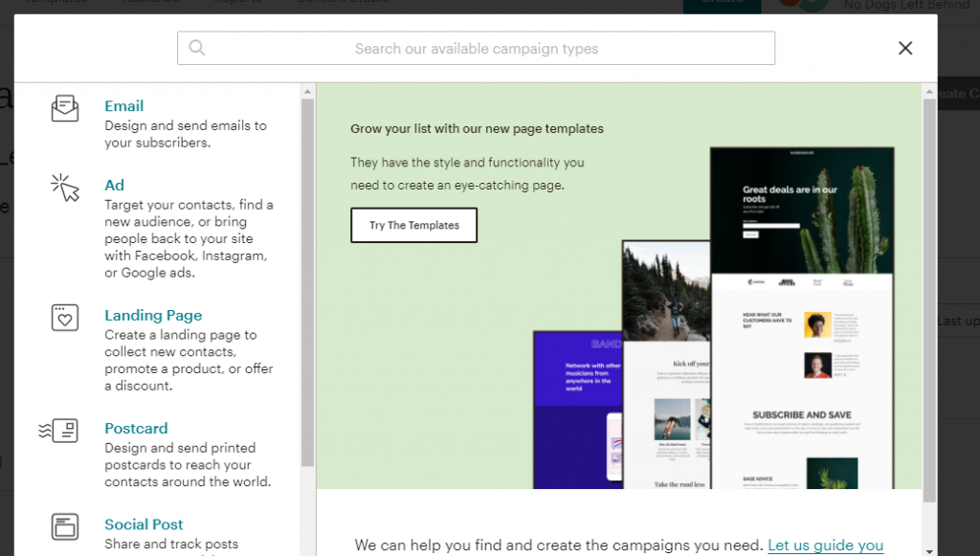Open the Social Post campaign type

click(x=144, y=524)
